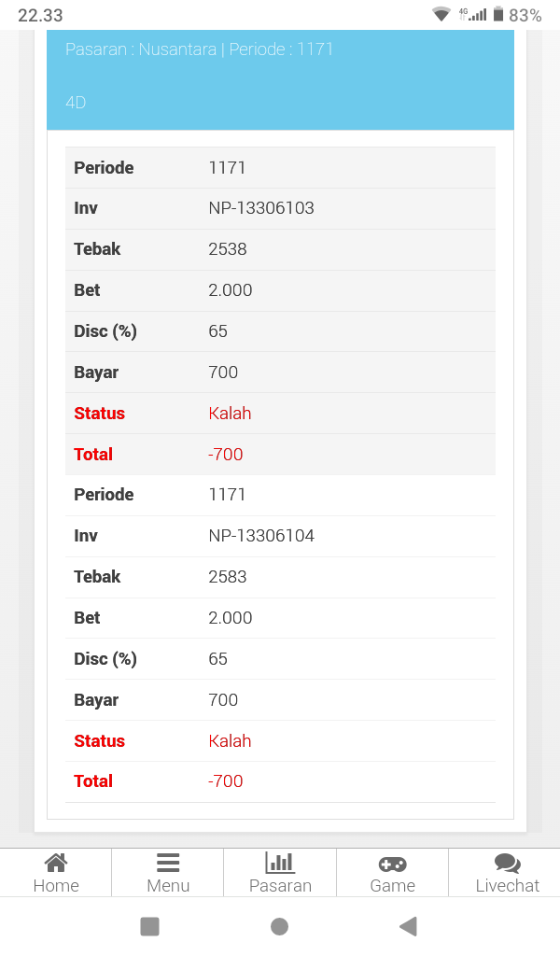Select the Livechat tab label
This screenshot has height=956, width=560.
pos(508,886)
